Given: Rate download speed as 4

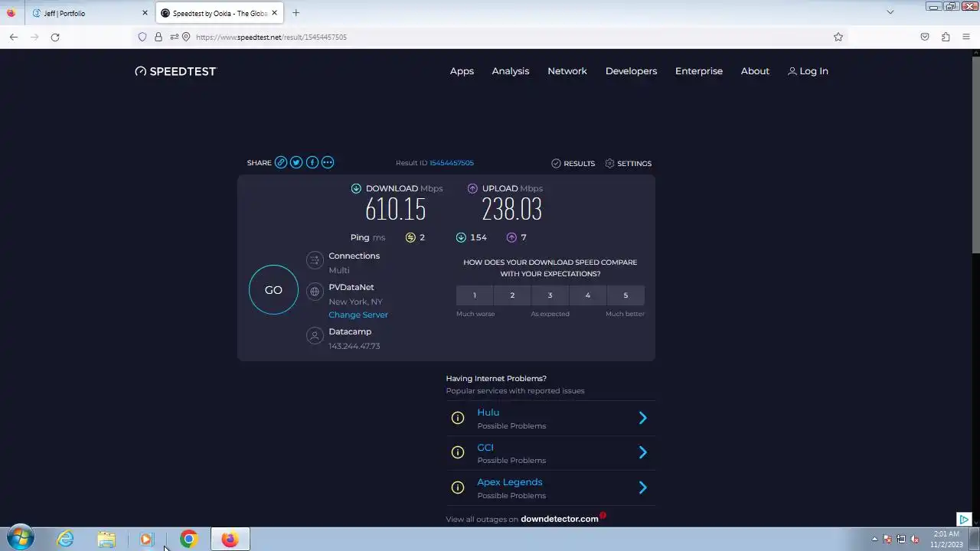Looking at the screenshot, I should tap(588, 295).
